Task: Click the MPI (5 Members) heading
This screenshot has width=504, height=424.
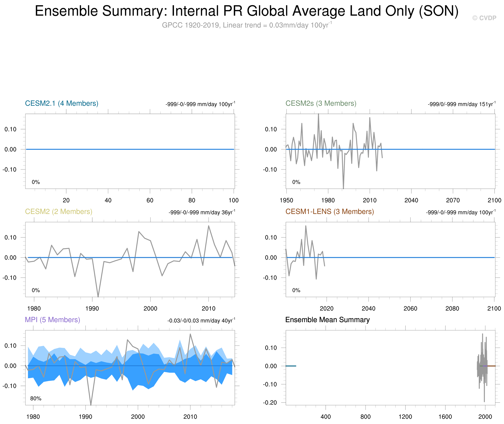Action: [x=52, y=320]
